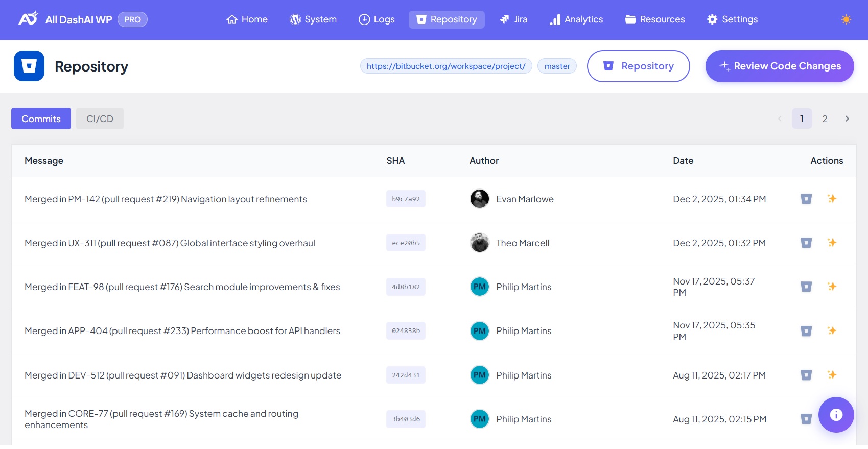Click the Bitbucket icon for commit 242d431

[x=806, y=375]
